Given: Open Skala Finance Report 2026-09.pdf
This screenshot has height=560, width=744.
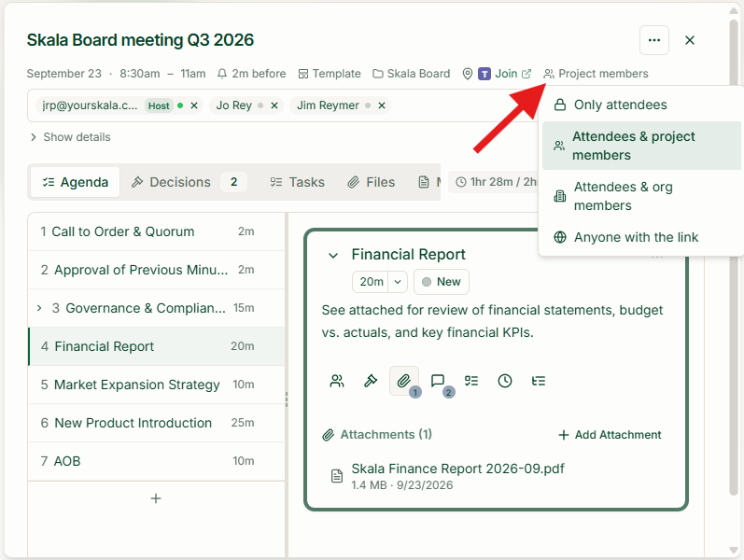Looking at the screenshot, I should point(457,469).
